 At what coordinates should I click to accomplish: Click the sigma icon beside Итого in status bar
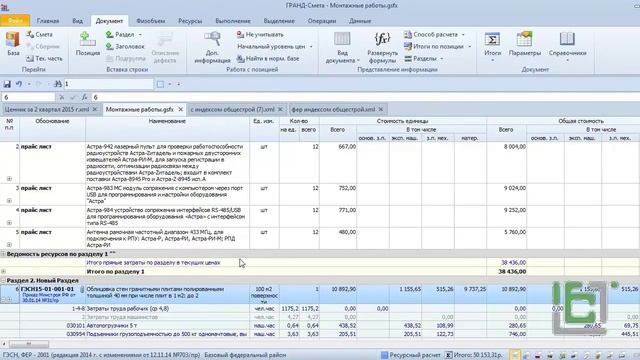tap(448, 355)
